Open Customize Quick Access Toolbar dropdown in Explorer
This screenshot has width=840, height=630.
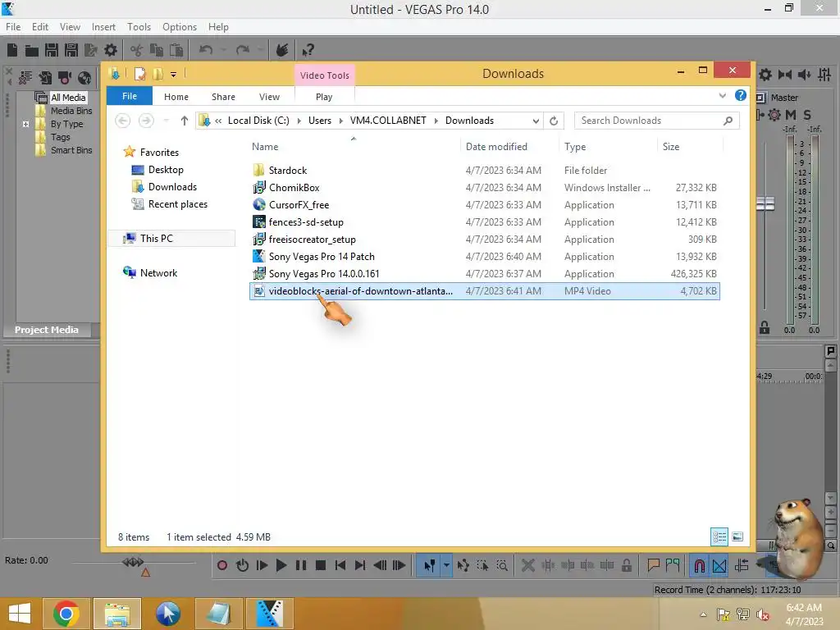click(x=174, y=75)
